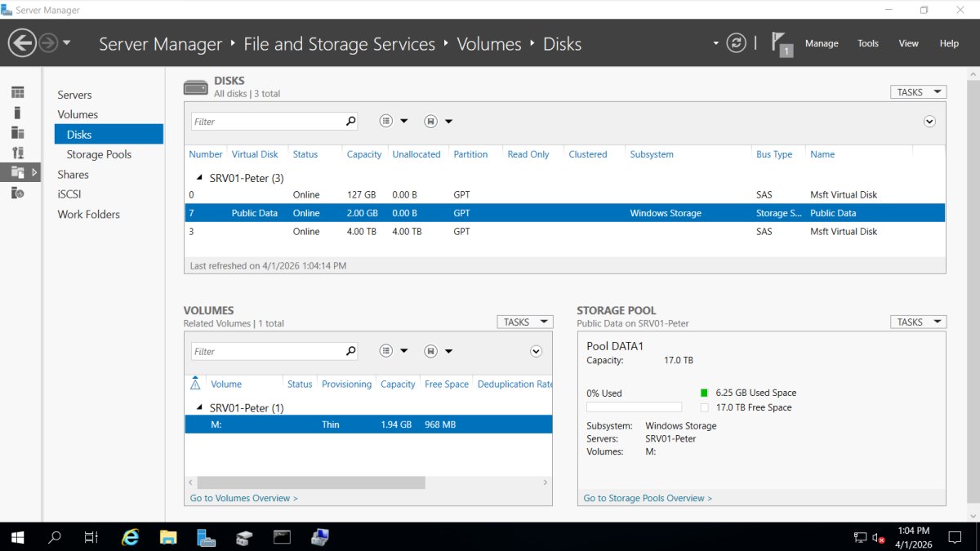Launch Internet Explorer from the taskbar
The height and width of the screenshot is (551, 980).
click(x=130, y=537)
